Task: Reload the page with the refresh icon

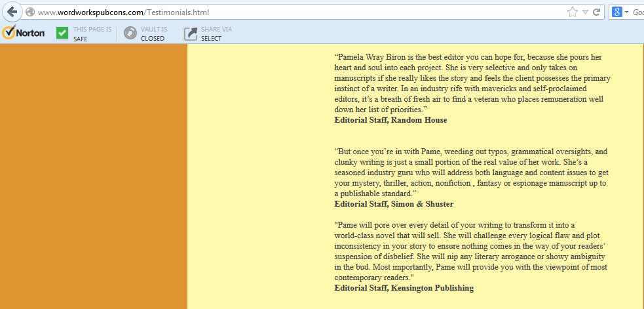Action: [x=597, y=12]
